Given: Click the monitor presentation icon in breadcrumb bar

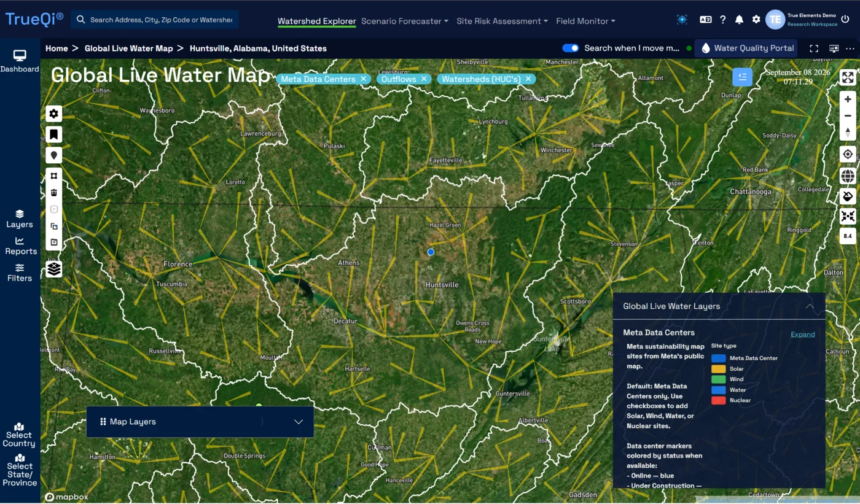Looking at the screenshot, I should [834, 48].
